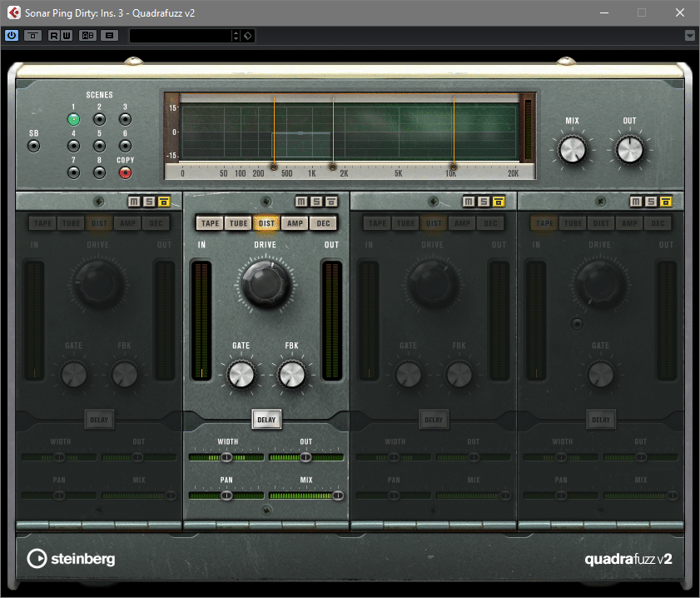Viewport: 700px width, 598px height.
Task: Click the third crossover handle at 10K
Action: pyautogui.click(x=454, y=167)
